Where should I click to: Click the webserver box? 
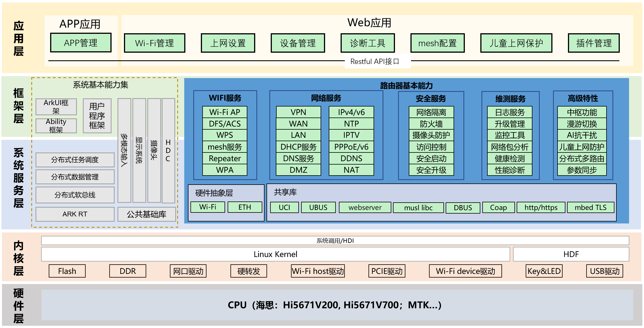point(365,207)
